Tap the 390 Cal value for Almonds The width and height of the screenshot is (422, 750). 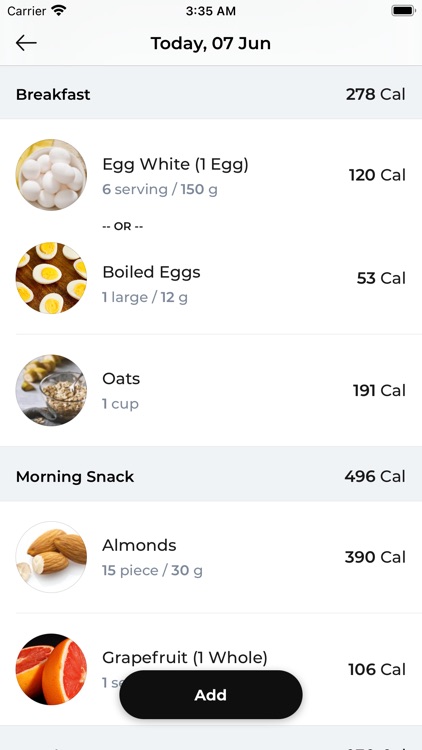(x=375, y=557)
